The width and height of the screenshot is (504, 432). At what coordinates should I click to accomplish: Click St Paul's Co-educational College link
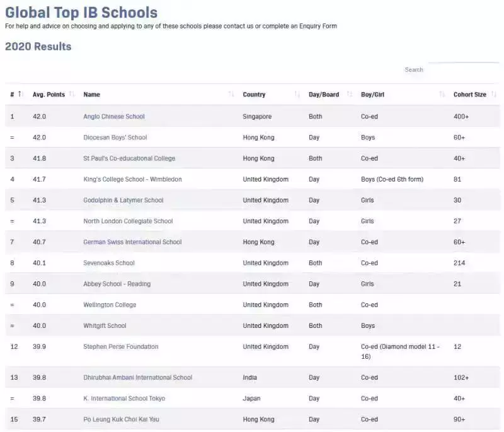[x=129, y=158]
